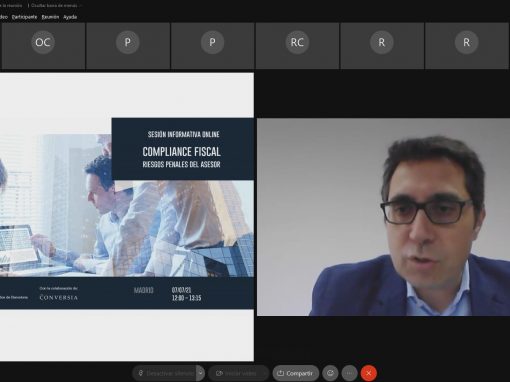Open the reactions emoji icon

pos(330,373)
